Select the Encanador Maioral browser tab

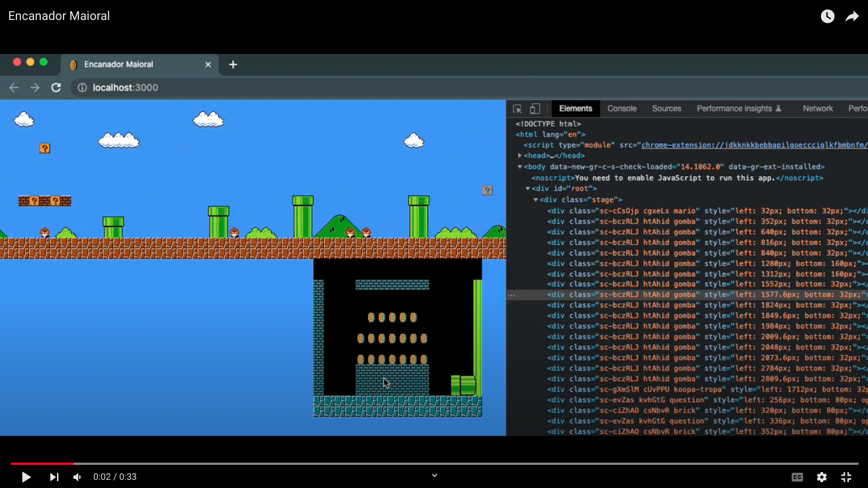[139, 64]
